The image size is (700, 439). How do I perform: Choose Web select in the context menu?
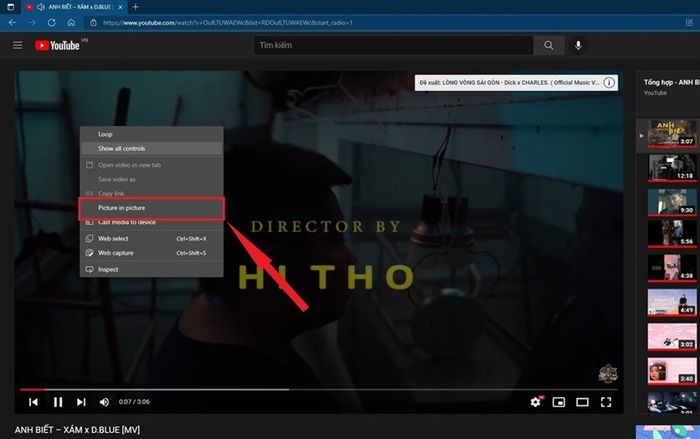(x=151, y=238)
